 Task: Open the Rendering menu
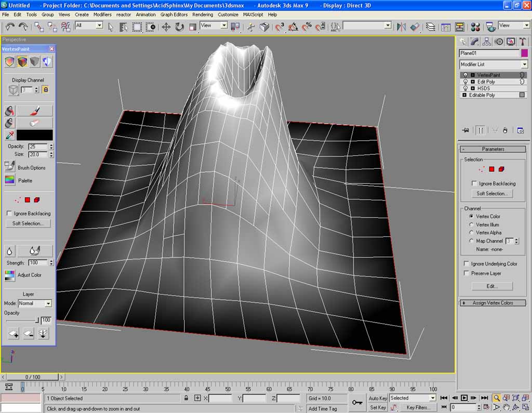(203, 15)
